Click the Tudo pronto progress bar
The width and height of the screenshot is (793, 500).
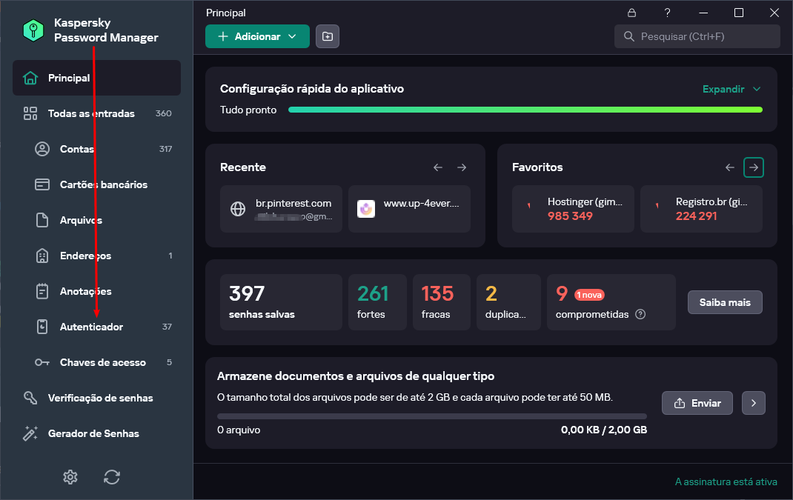click(x=525, y=110)
